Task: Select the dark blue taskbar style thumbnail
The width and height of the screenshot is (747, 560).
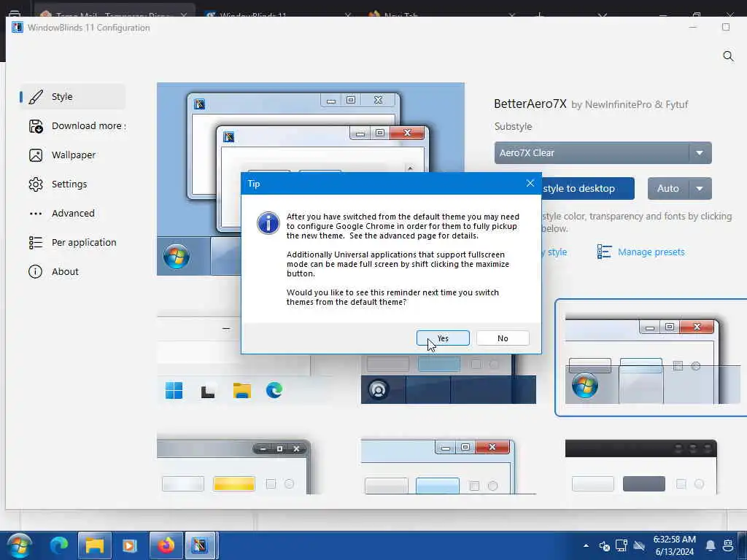Action: click(449, 379)
